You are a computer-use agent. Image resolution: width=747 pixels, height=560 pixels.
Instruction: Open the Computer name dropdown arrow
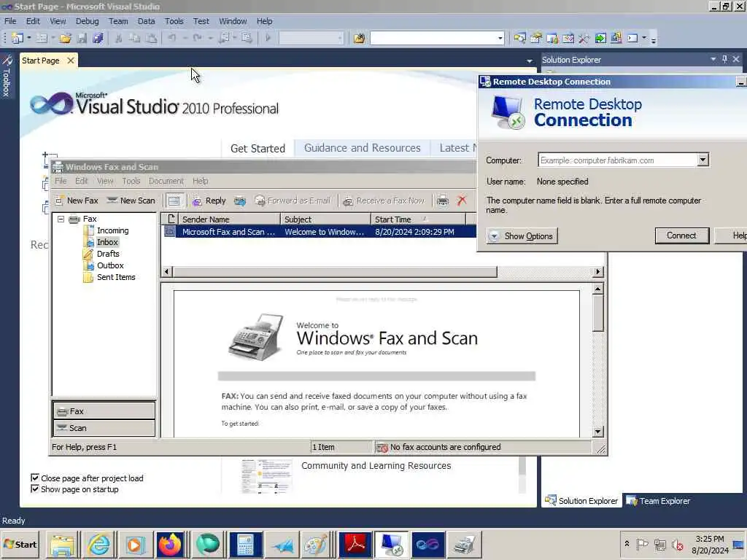(703, 160)
